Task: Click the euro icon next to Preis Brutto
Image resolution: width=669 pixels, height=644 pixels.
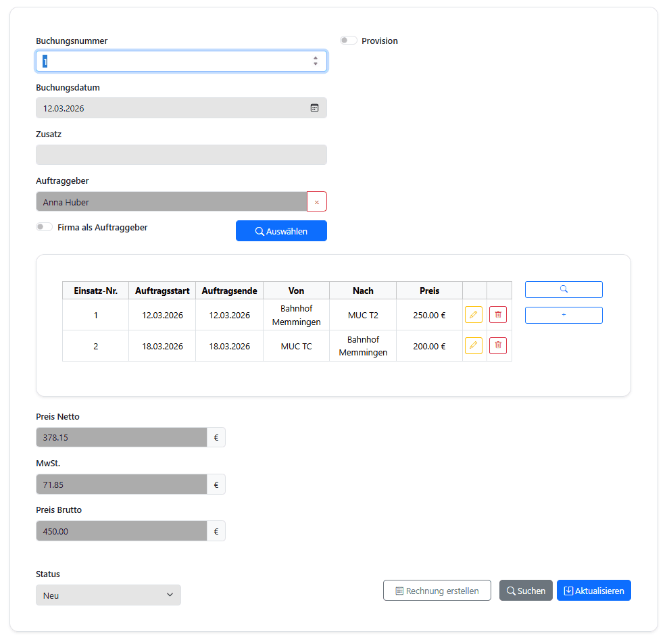Action: [x=216, y=531]
